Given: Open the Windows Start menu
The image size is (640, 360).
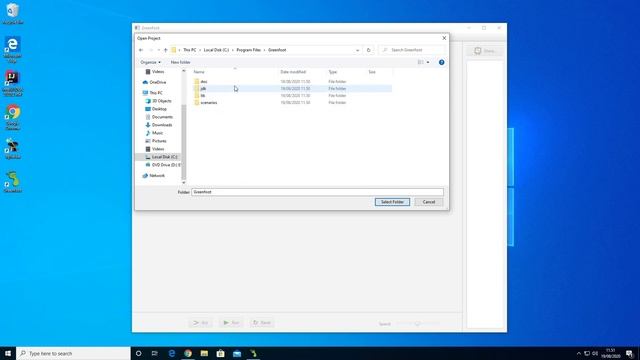Looking at the screenshot, I should pyautogui.click(x=8, y=353).
